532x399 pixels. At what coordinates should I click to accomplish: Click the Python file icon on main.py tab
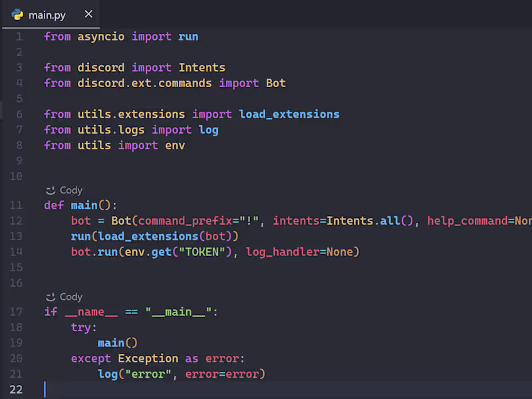(18, 15)
